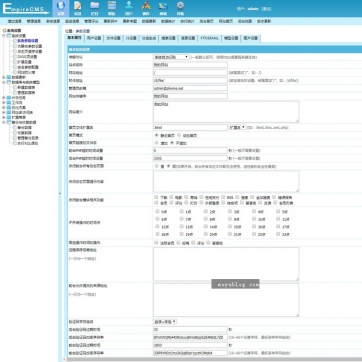Check the 注册会员 time-limit checkbox
Image resolution: width=362 pixels, height=362 pixels.
coord(156,243)
